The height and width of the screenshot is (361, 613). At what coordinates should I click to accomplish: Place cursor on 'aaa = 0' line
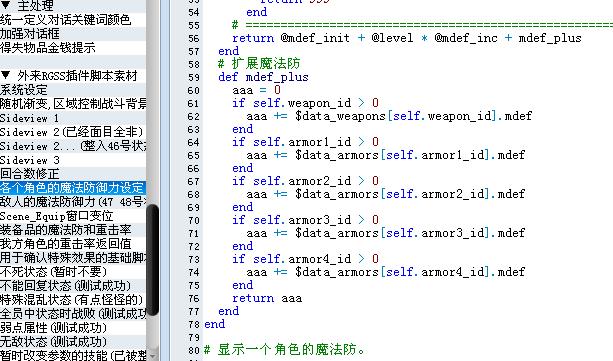[x=256, y=90]
